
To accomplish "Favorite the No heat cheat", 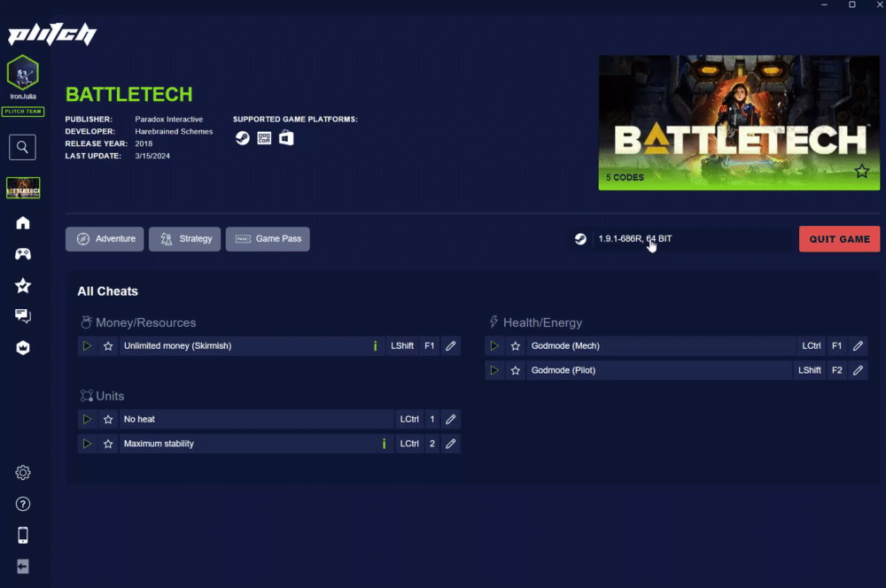I will [x=108, y=419].
